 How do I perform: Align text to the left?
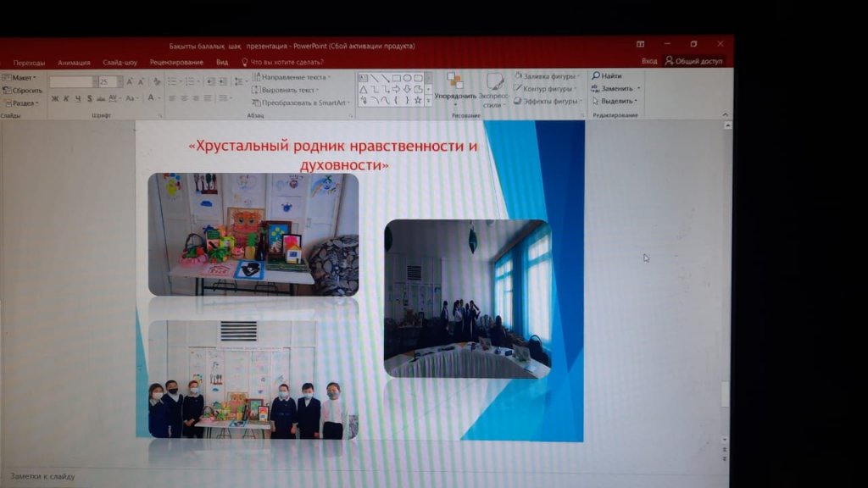point(172,98)
